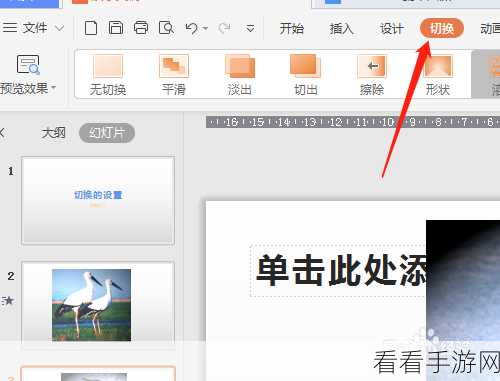The height and width of the screenshot is (381, 500).
Task: Open the undo history dropdown arrow
Action: [205, 28]
